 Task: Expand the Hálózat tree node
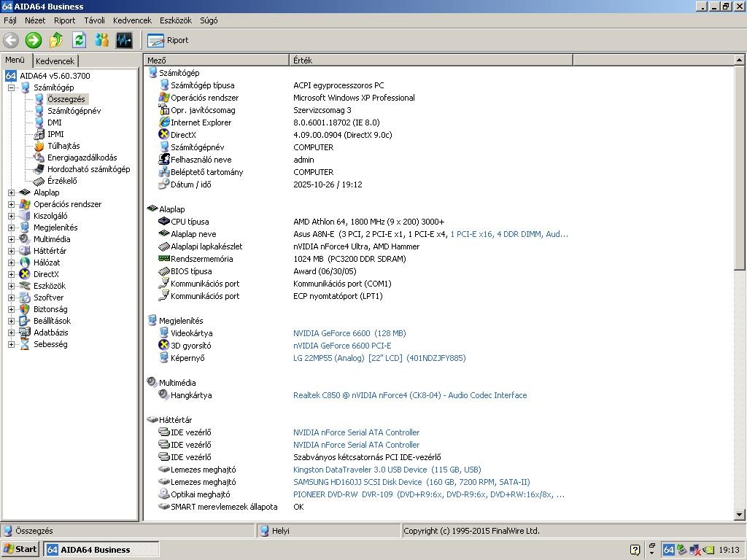point(11,262)
